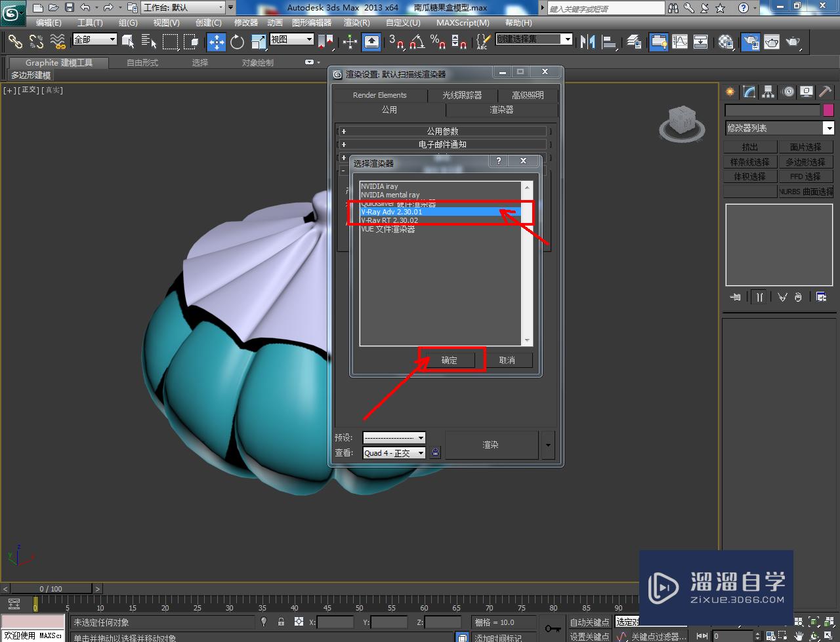
Task: Open the 修改器列表 modifier list dropdown
Action: [779, 128]
